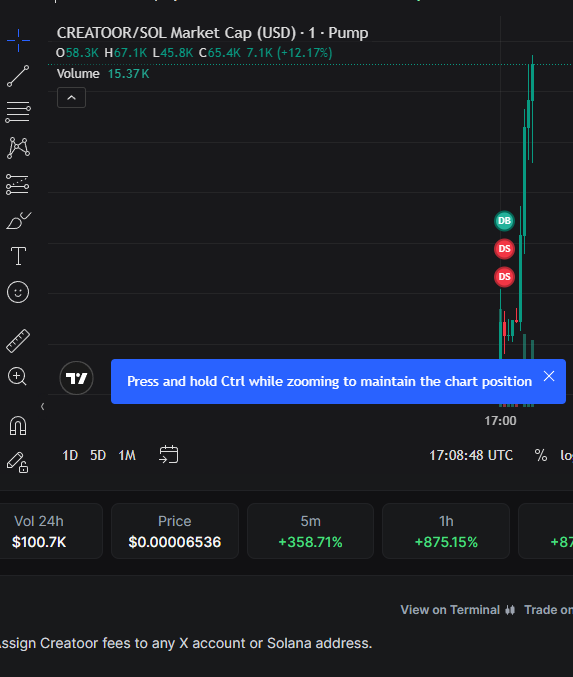Open timezone menu at 17:08:48 UTC

pyautogui.click(x=471, y=456)
